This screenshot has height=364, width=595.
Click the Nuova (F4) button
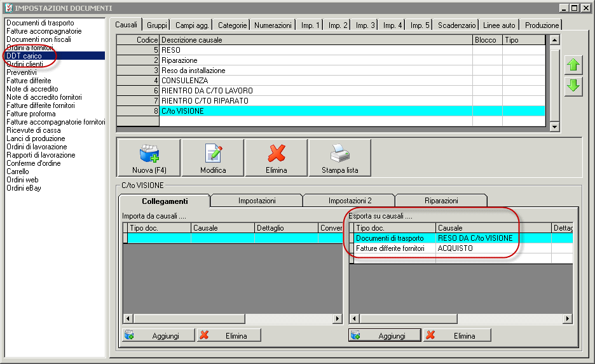(x=149, y=158)
